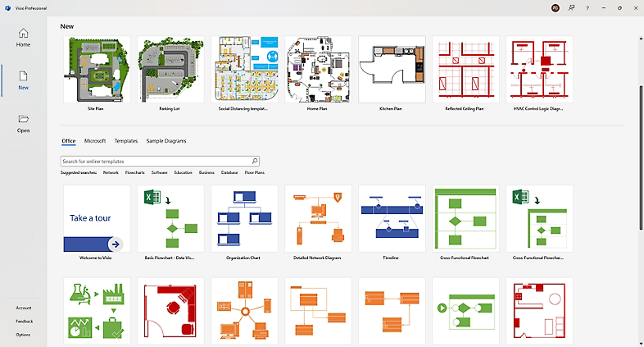
Task: Click the Open folder icon in the sidebar
Action: 23,119
